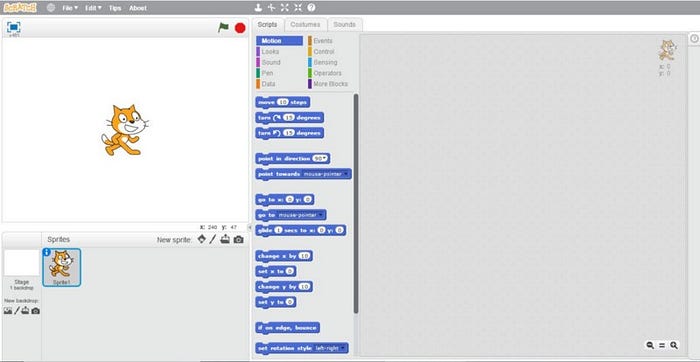
Task: Open the Tips menu item
Action: pyautogui.click(x=115, y=8)
